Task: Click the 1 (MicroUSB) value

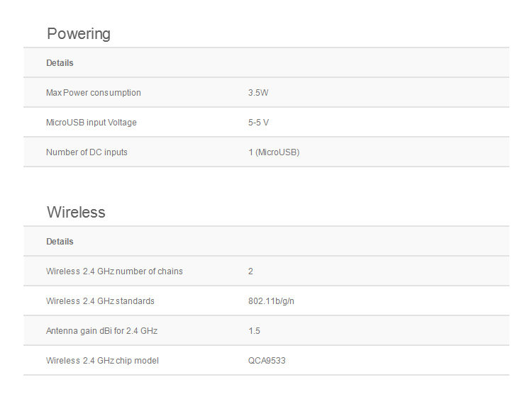Action: pyautogui.click(x=273, y=152)
